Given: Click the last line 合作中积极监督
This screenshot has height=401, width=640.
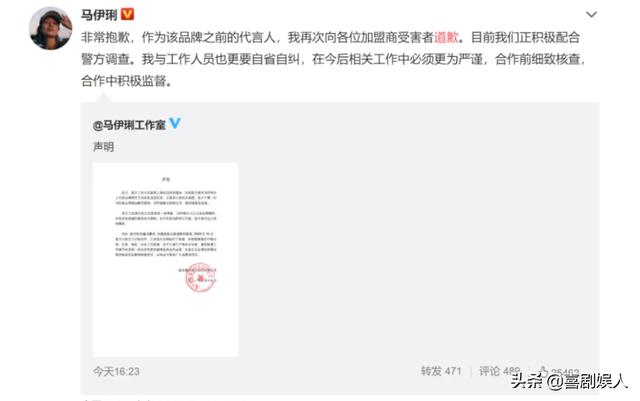Looking at the screenshot, I should click(127, 81).
